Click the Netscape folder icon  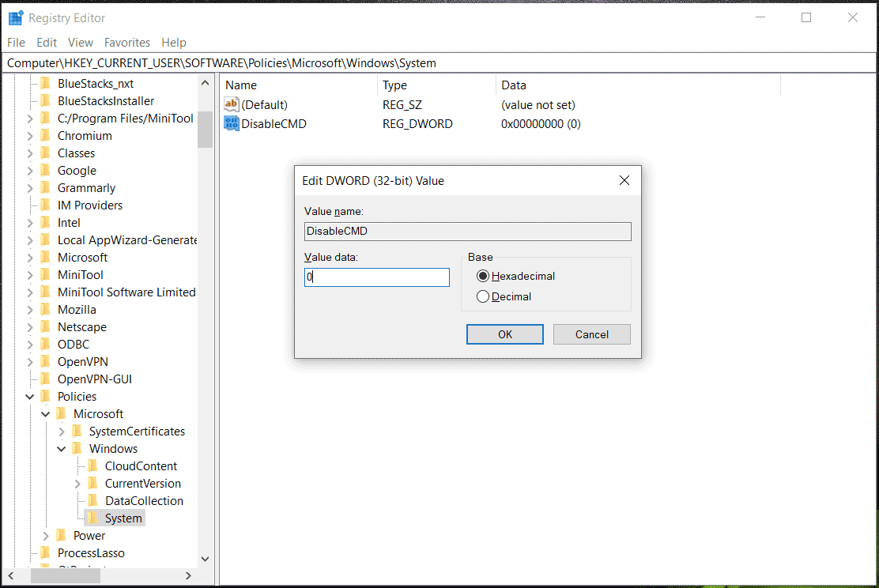[46, 326]
